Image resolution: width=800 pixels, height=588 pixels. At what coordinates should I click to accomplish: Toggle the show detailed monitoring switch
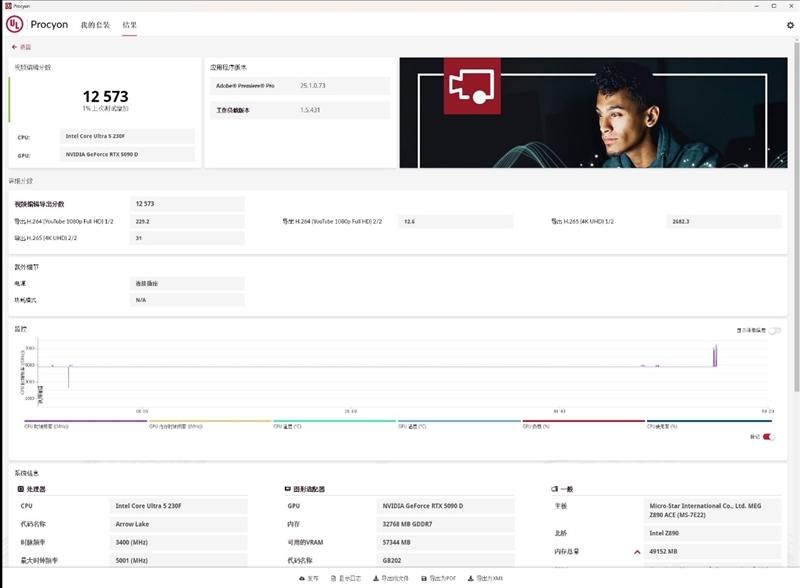pos(774,330)
